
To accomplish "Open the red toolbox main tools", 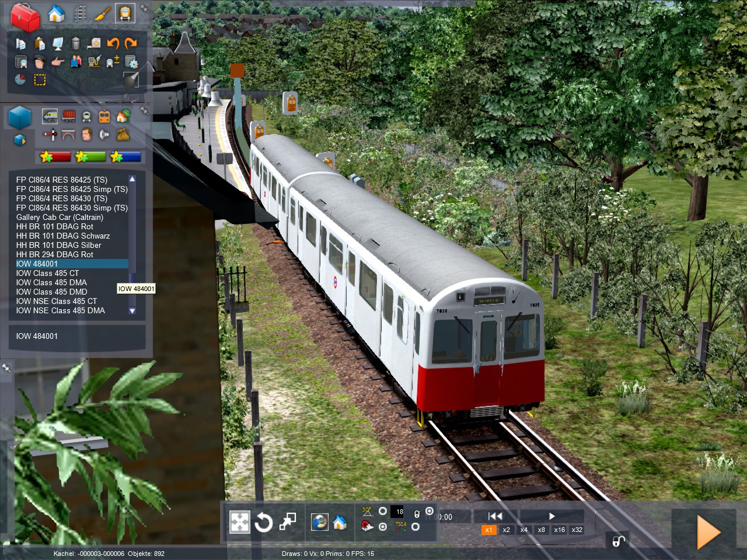I will tap(25, 16).
